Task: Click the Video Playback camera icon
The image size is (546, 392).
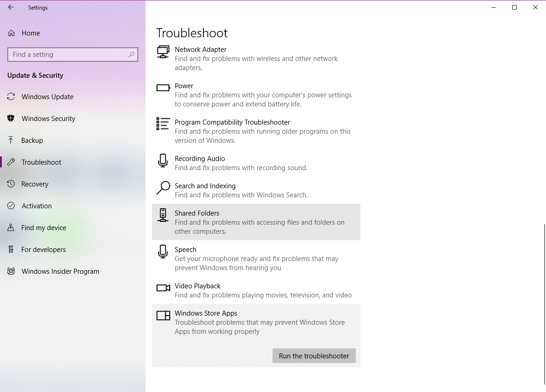Action: tap(163, 288)
